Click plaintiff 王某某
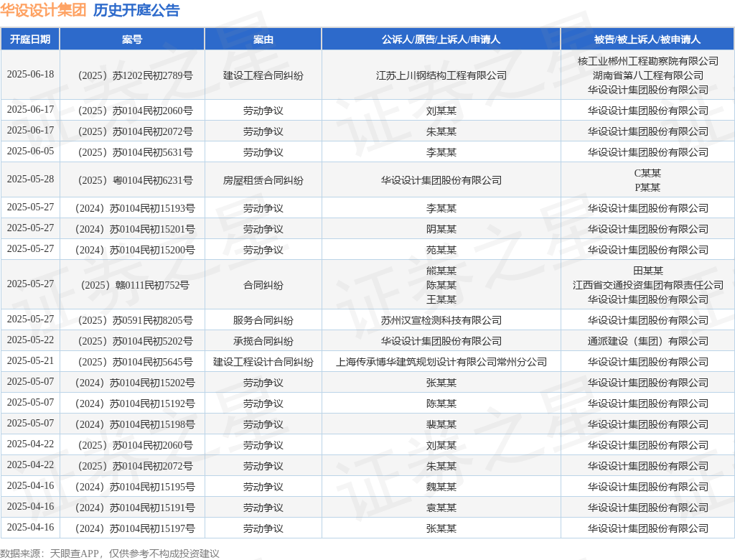The height and width of the screenshot is (560, 735). tap(441, 299)
